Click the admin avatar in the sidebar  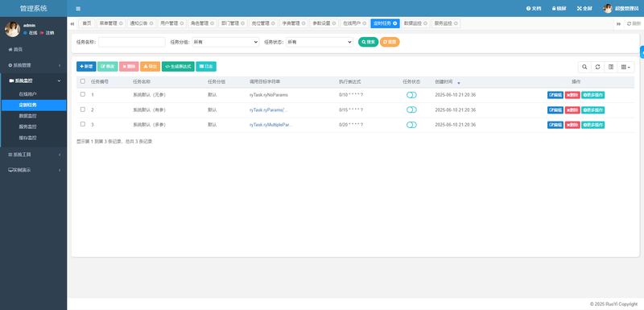coord(12,29)
